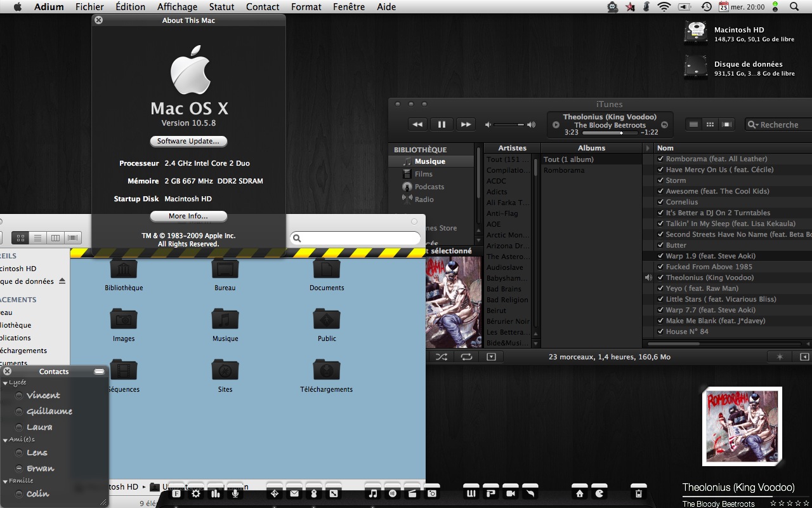Open Spotlight search in the menu bar
Screen dimensions: 812x508
pyautogui.click(x=794, y=7)
